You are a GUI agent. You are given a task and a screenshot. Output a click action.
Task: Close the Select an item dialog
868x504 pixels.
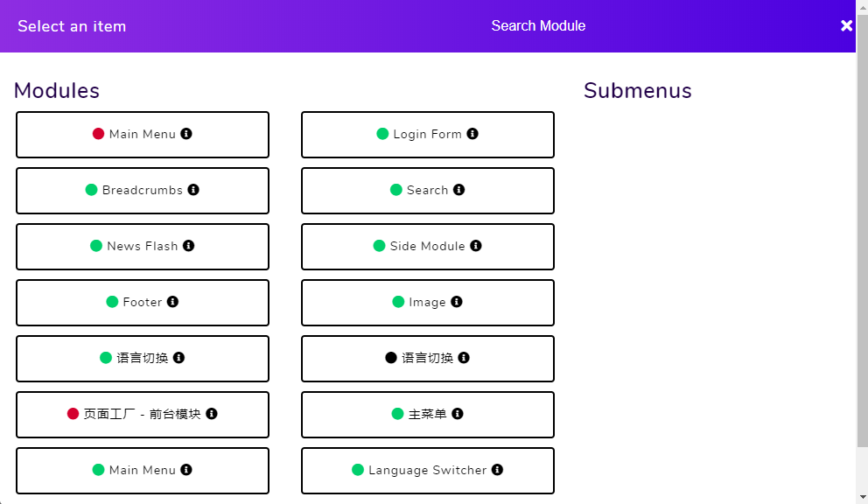coord(846,25)
